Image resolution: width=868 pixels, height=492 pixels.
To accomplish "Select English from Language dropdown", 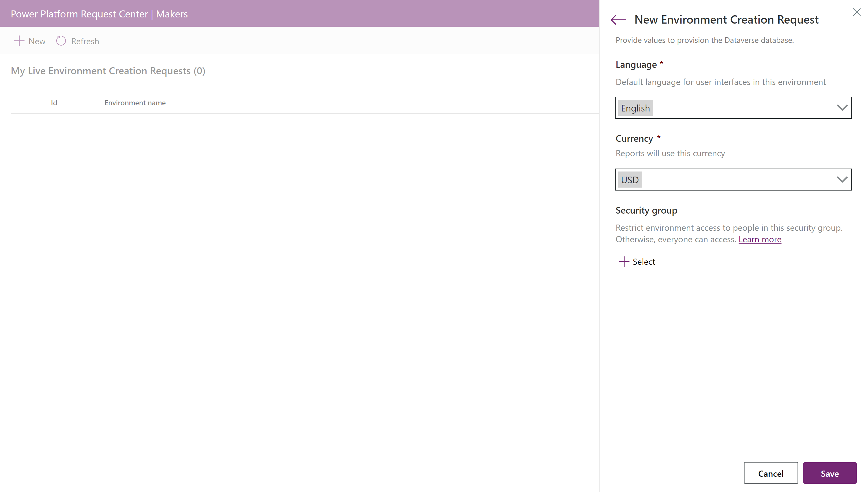I will pos(733,107).
